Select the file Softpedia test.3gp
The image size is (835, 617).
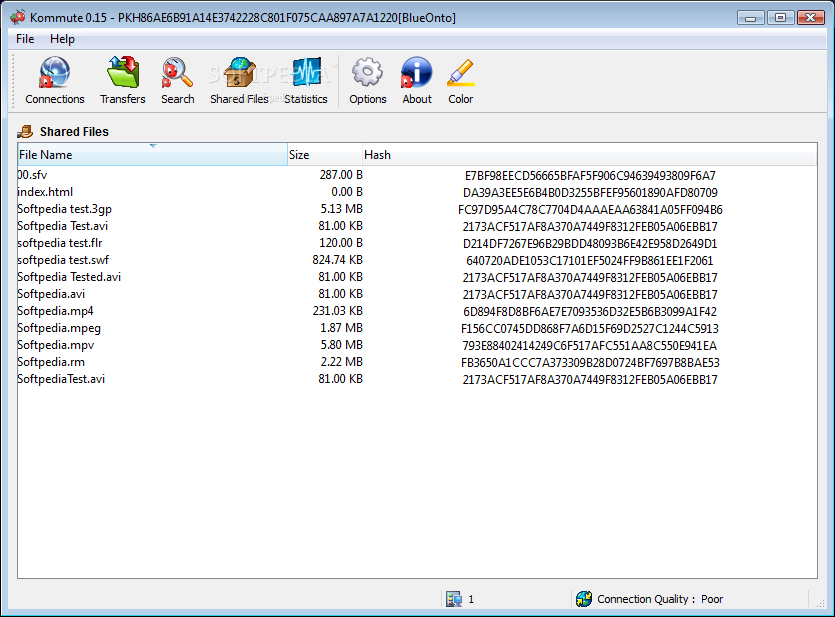click(64, 209)
